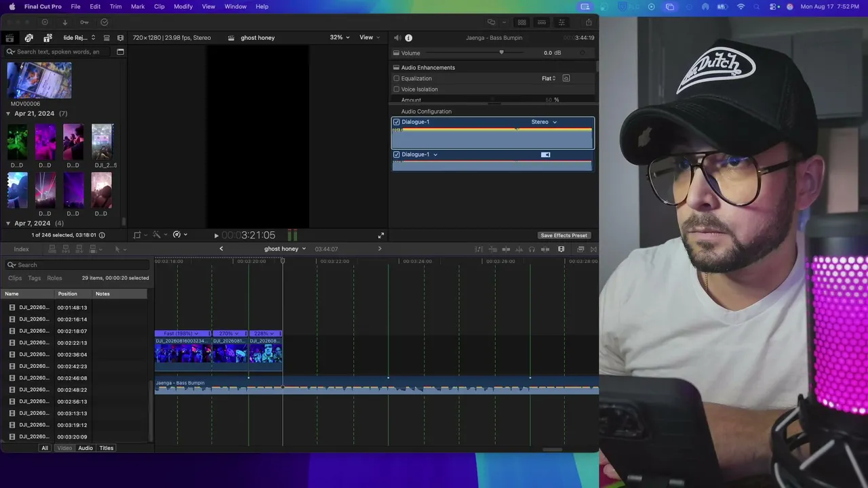This screenshot has width=868, height=488.
Task: Open Wi-Fi status in the menu bar
Action: click(741, 7)
